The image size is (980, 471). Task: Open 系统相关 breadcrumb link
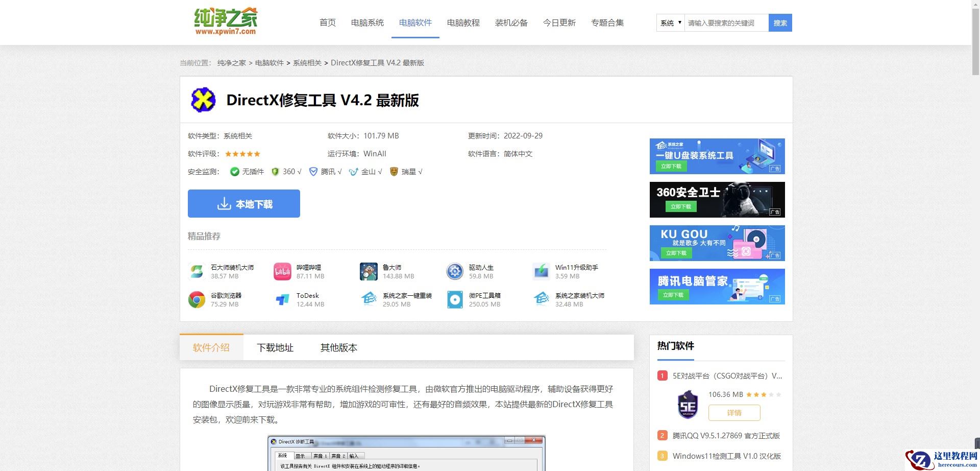(x=306, y=62)
